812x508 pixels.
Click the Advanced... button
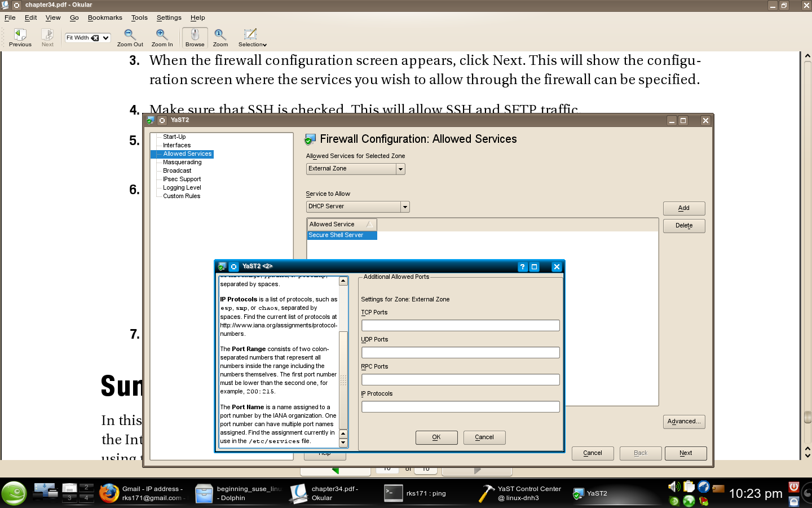684,422
